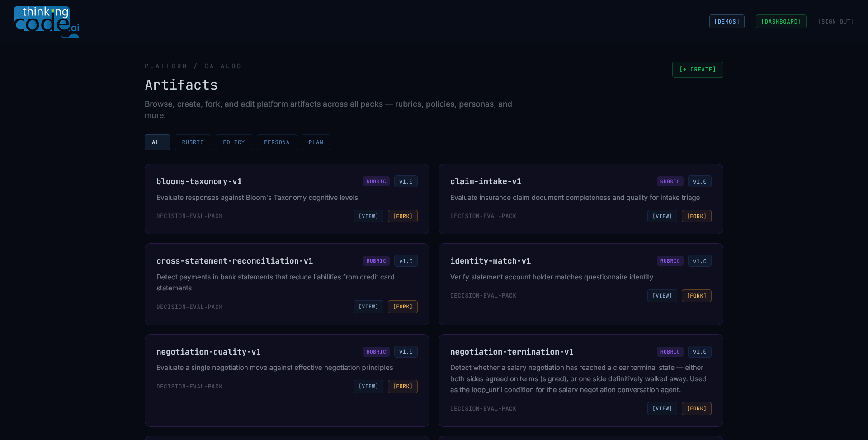The height and width of the screenshot is (440, 868).
Task: Filter artifacts by POLICY
Action: [x=234, y=142]
